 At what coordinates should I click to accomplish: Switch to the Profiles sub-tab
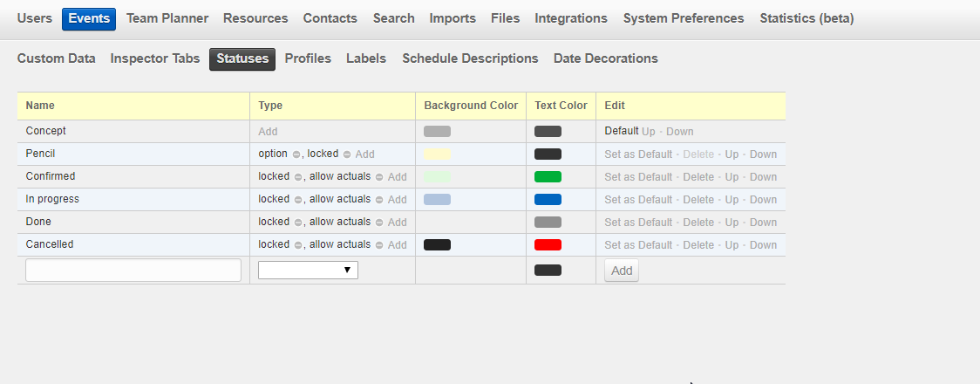point(308,58)
